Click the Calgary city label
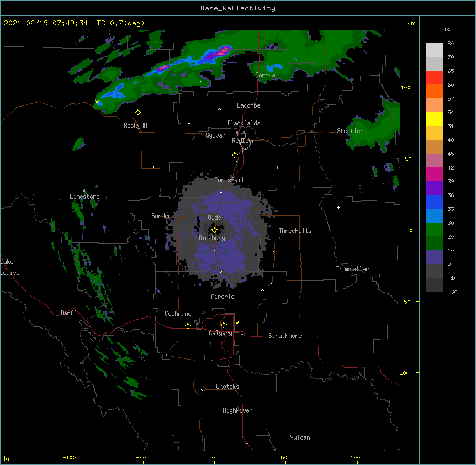This screenshot has width=476, height=465. click(220, 333)
